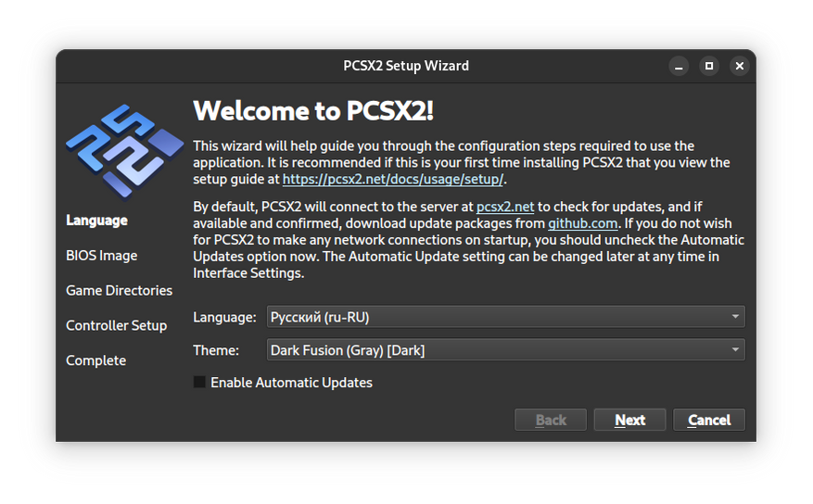Minimize the Setup Wizard window
The image size is (813, 504).
click(679, 67)
